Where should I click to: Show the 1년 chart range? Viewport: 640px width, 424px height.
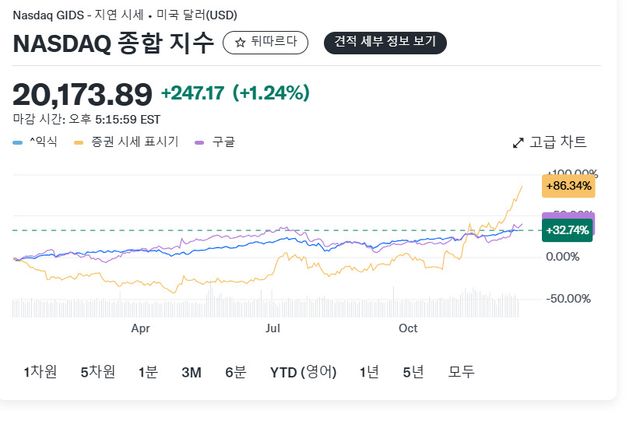pyautogui.click(x=369, y=372)
